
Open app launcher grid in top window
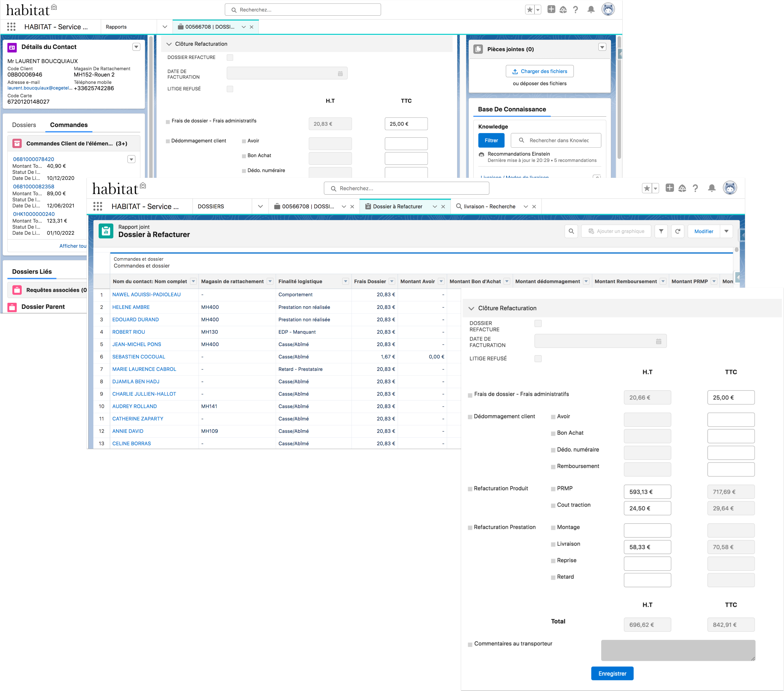(11, 27)
